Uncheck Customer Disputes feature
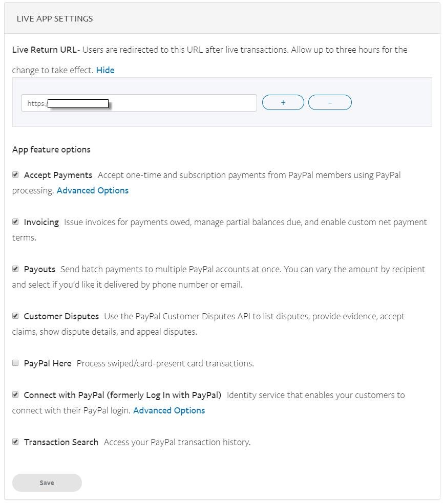This screenshot has width=444, height=504. pos(15,316)
